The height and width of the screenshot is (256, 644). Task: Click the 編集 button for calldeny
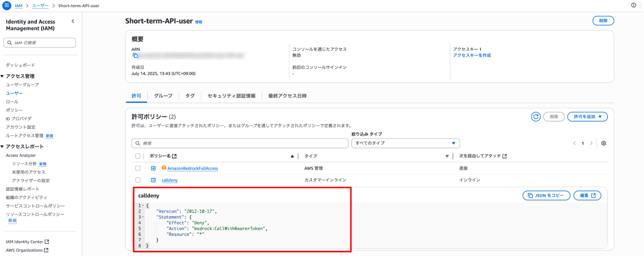pos(587,195)
